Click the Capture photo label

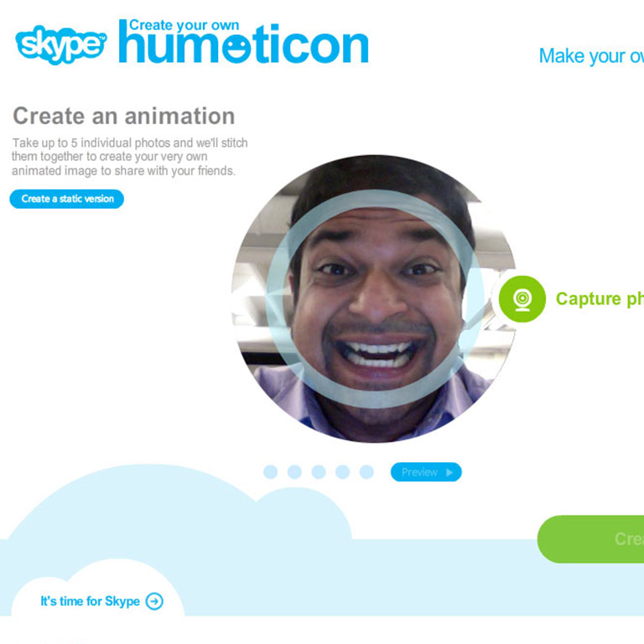point(600,299)
